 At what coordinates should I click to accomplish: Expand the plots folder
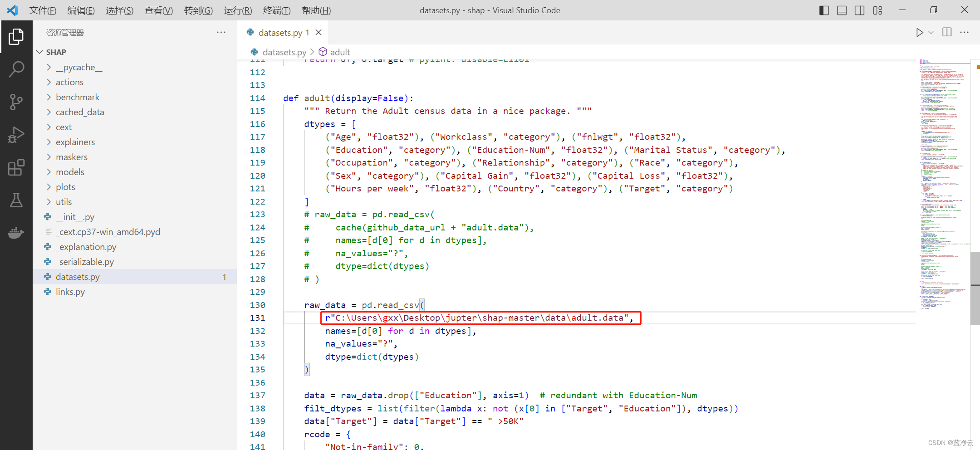tap(135, 187)
